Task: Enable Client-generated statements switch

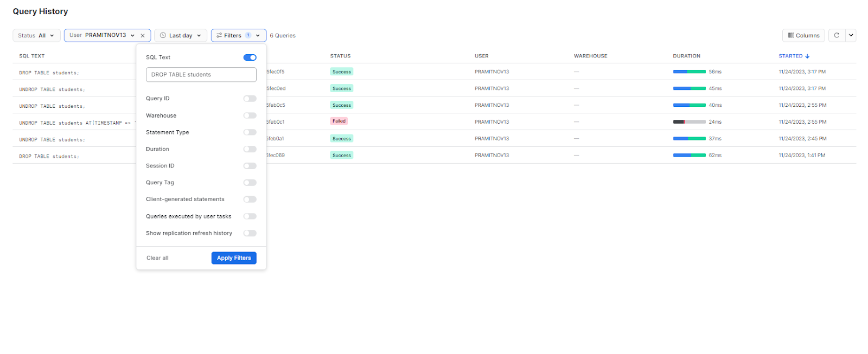Action: pos(250,199)
